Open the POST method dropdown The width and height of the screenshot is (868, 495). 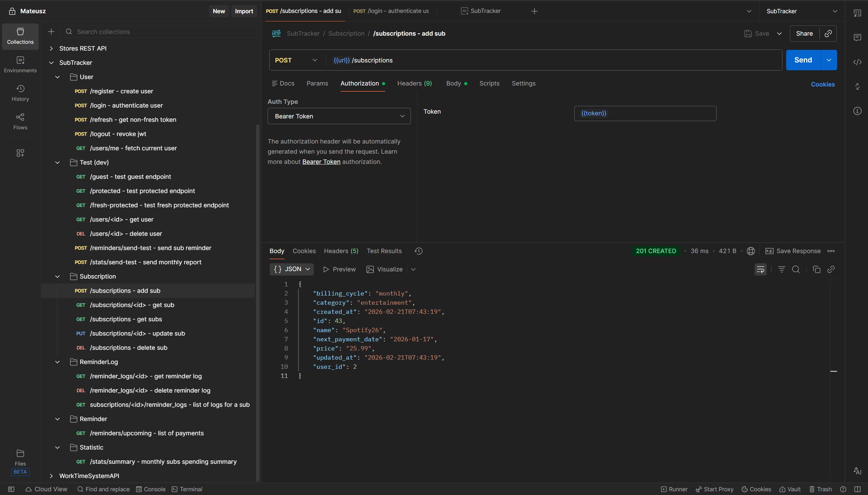click(x=295, y=60)
